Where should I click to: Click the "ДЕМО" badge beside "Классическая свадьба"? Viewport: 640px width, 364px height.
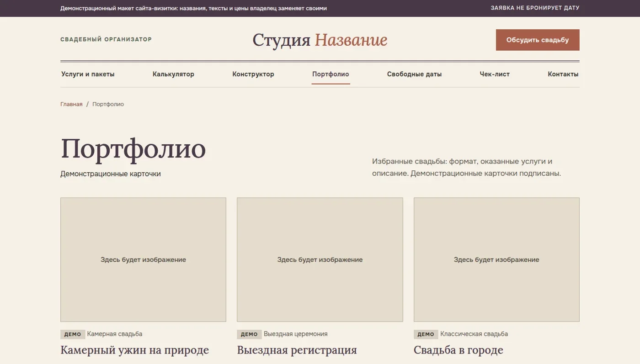point(426,334)
